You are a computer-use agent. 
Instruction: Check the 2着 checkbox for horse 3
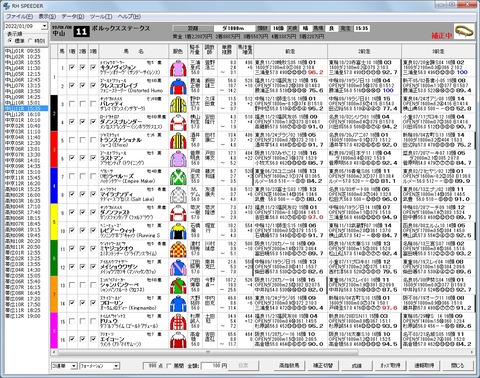tap(82, 104)
